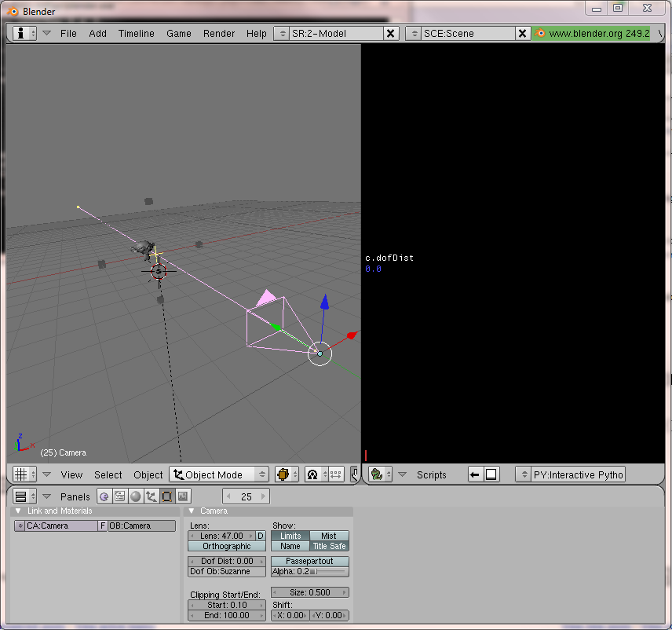The image size is (672, 630).
Task: Delete the SR:2-Model screen with X
Action: click(x=390, y=34)
